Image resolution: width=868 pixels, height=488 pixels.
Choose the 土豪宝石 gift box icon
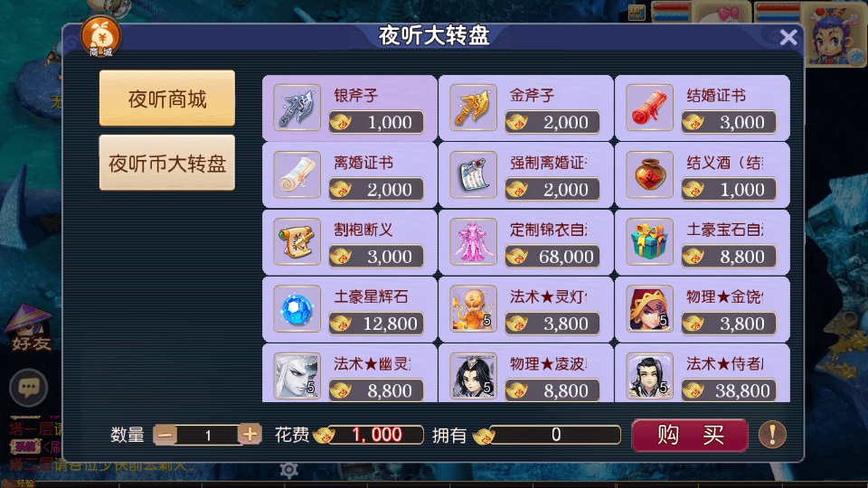coord(649,242)
